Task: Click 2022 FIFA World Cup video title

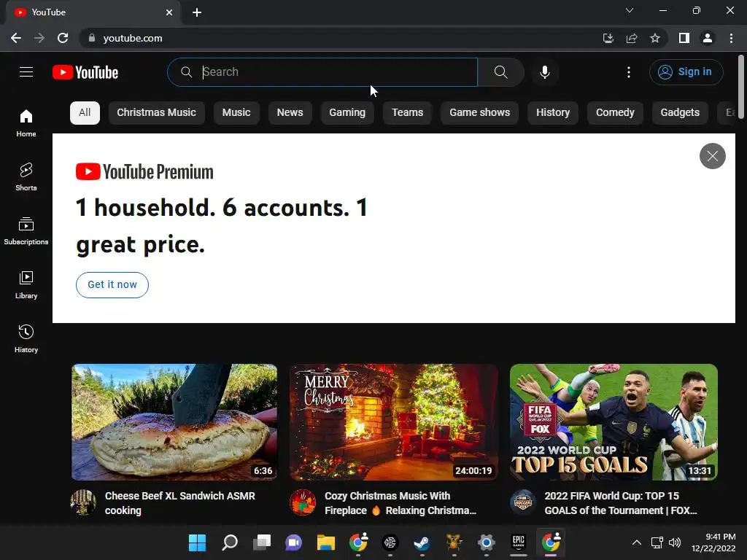Action: click(x=621, y=503)
